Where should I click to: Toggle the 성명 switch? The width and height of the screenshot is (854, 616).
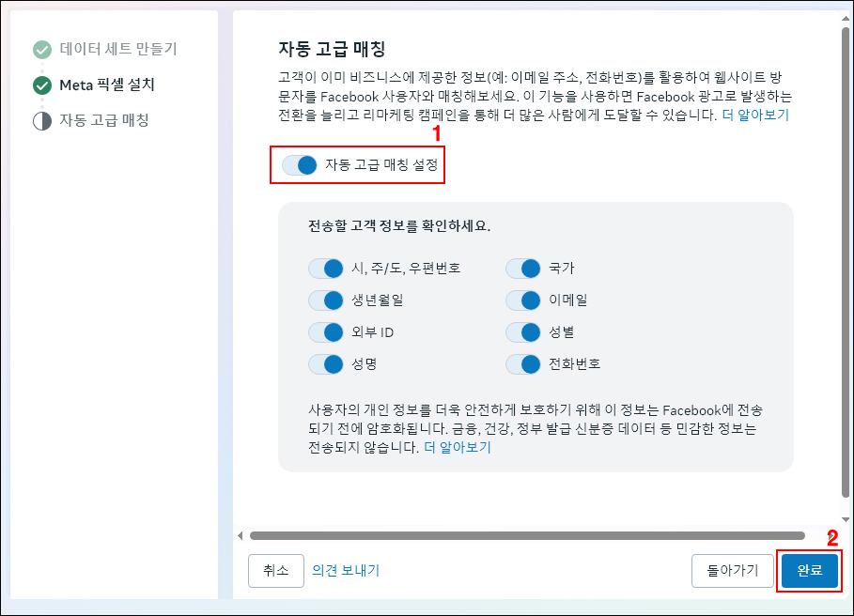pyautogui.click(x=326, y=364)
